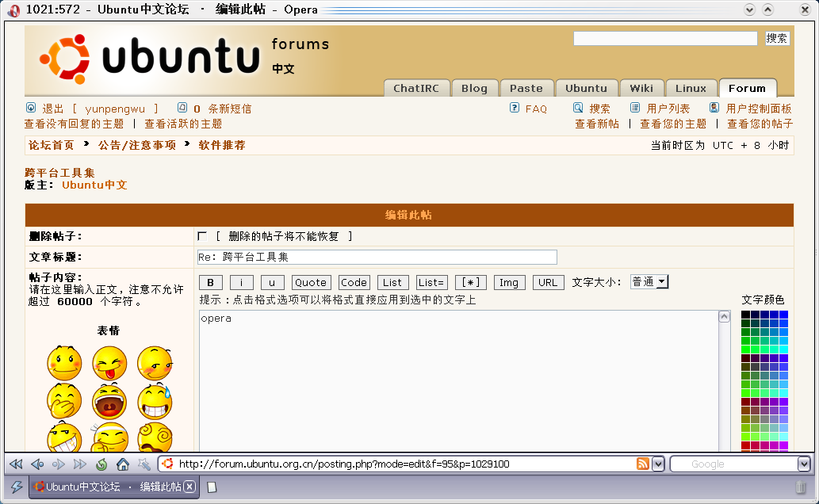Insert the wide open-mouth laughing emoticon
819x504 pixels.
point(109,401)
